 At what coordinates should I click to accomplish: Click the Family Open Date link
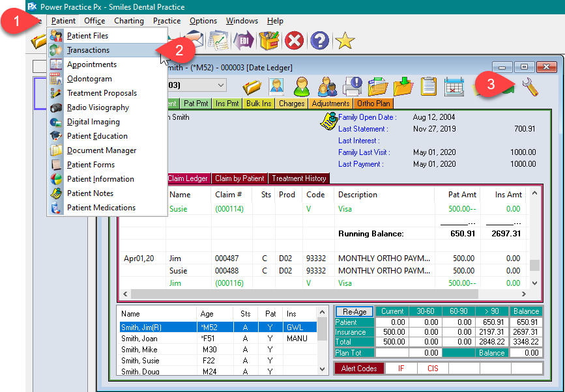point(367,117)
